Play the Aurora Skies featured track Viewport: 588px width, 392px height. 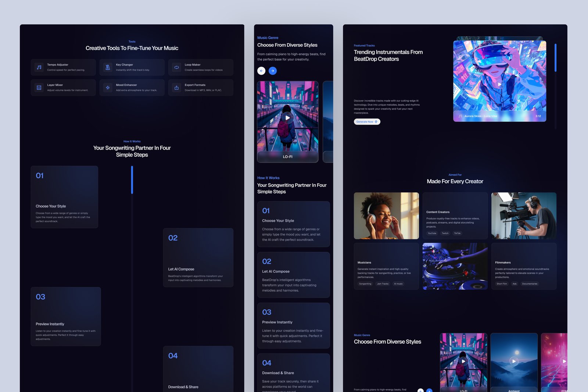tap(499, 84)
